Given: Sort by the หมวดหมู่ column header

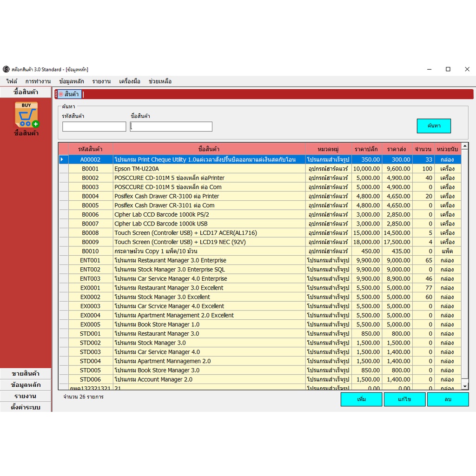Looking at the screenshot, I should [328, 149].
